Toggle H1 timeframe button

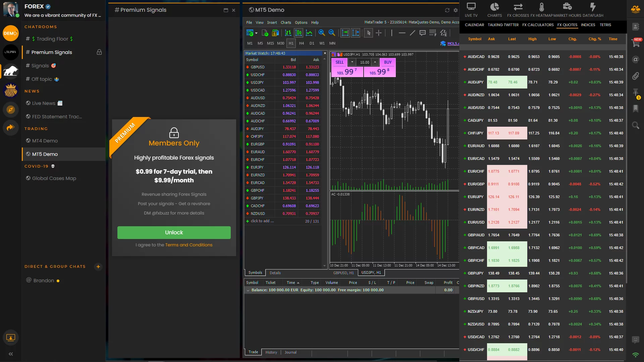click(291, 43)
